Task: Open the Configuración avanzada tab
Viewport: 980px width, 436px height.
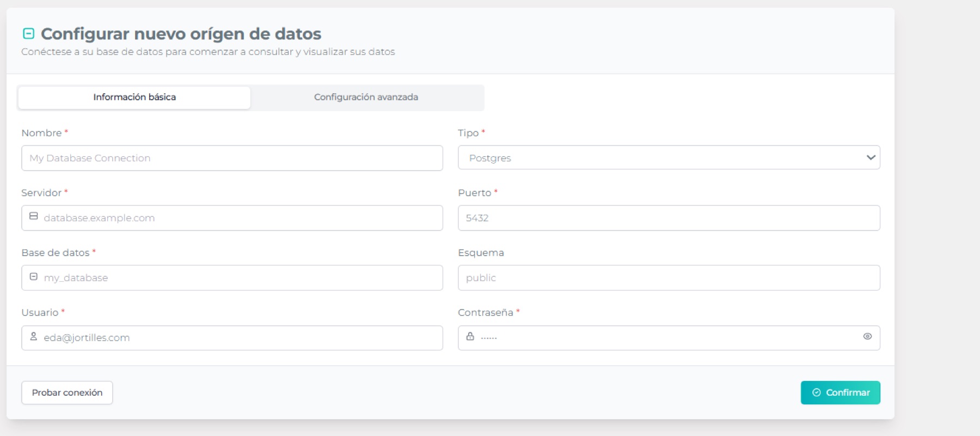Action: tap(366, 98)
